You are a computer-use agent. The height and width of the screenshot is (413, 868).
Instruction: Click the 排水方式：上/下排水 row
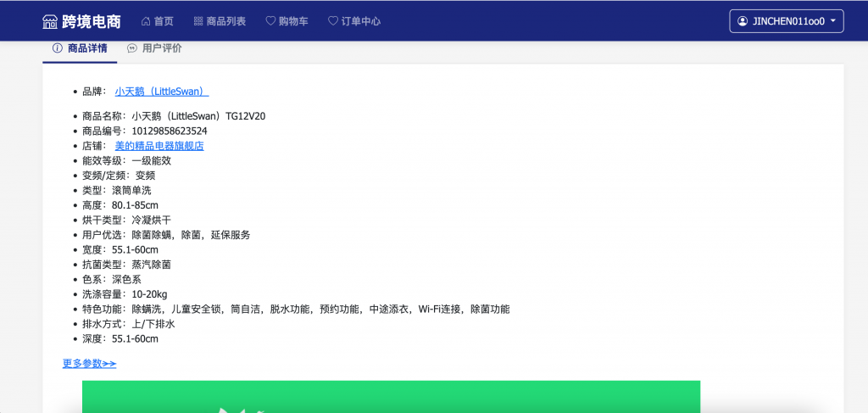129,324
